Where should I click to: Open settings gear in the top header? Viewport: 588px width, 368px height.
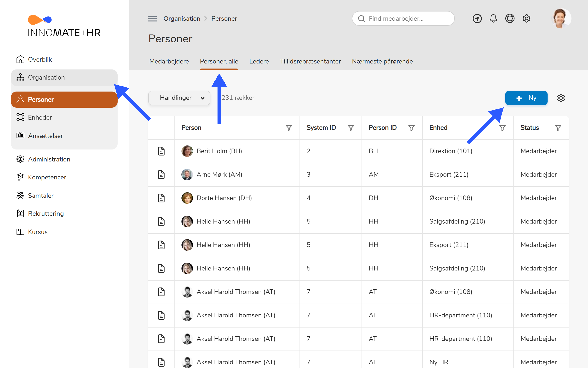coord(526,18)
